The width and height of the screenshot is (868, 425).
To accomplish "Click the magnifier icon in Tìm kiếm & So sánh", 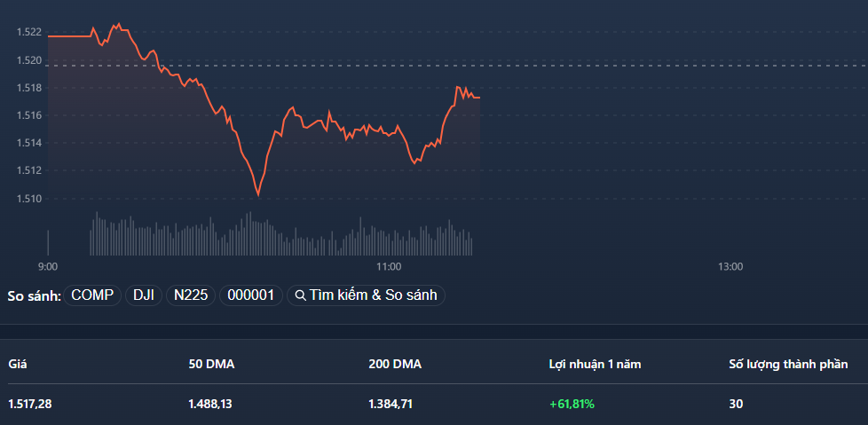I will pos(300,295).
